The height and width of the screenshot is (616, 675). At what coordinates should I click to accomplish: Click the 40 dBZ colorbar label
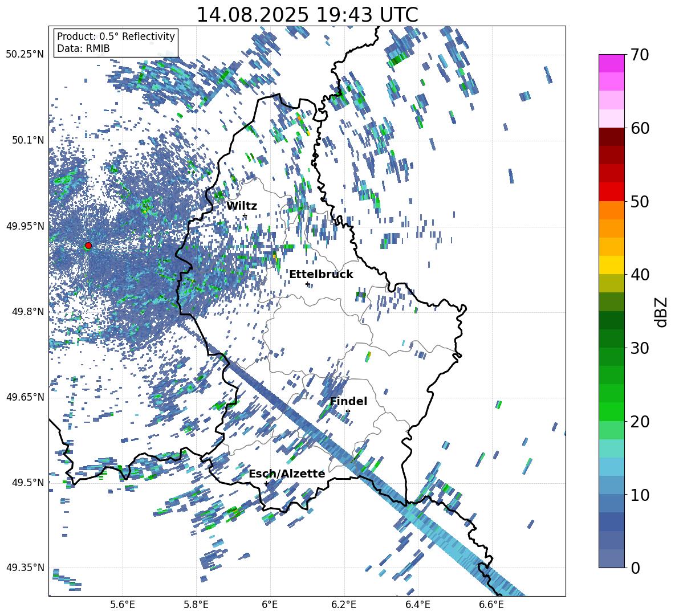pos(639,275)
